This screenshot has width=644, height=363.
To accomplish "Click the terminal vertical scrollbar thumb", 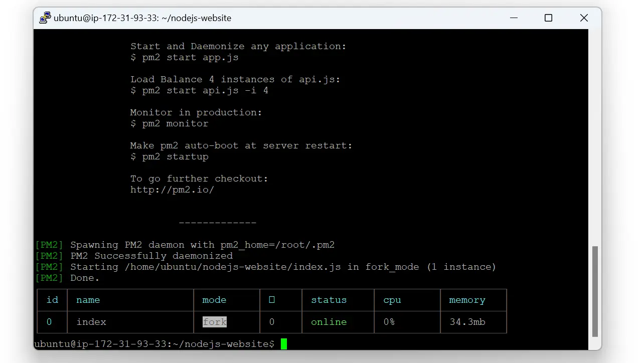I will 595,291.
